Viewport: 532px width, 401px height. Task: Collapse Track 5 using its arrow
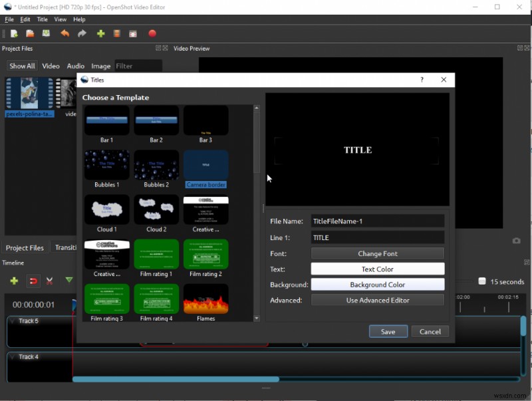point(12,321)
